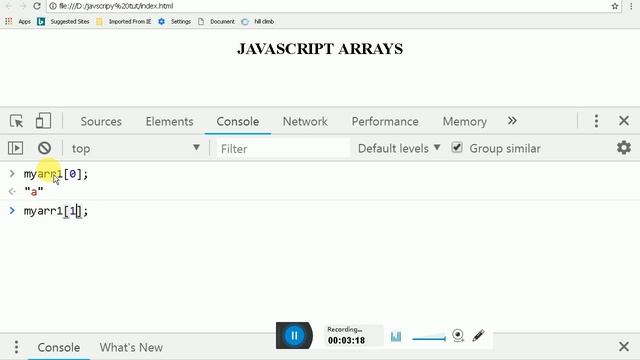The width and height of the screenshot is (640, 360).
Task: Show more DevTools tabs chevron
Action: click(512, 121)
